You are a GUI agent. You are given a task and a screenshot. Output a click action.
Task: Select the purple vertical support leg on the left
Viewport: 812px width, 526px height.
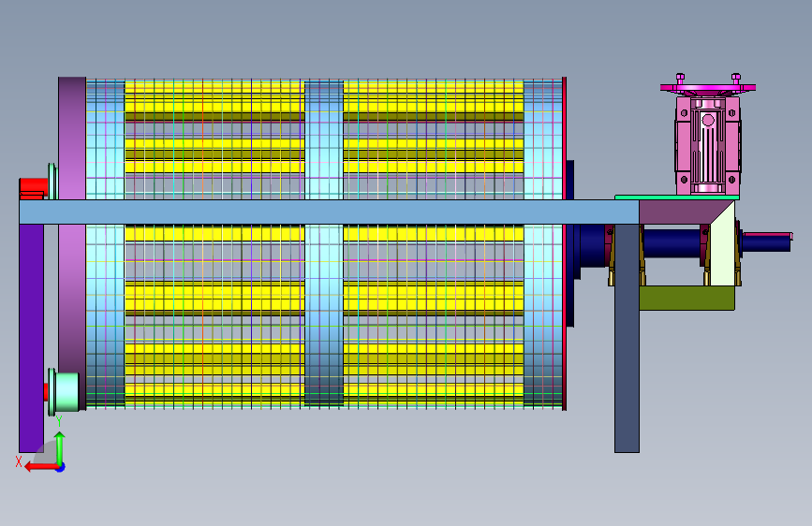31,338
